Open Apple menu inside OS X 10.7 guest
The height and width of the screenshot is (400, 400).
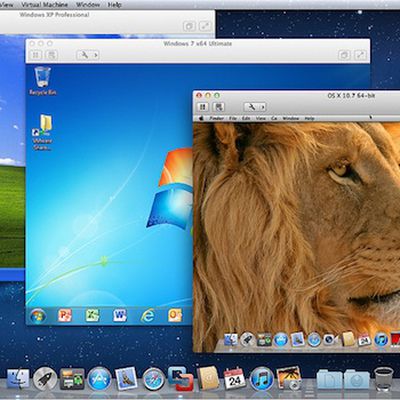(201, 118)
